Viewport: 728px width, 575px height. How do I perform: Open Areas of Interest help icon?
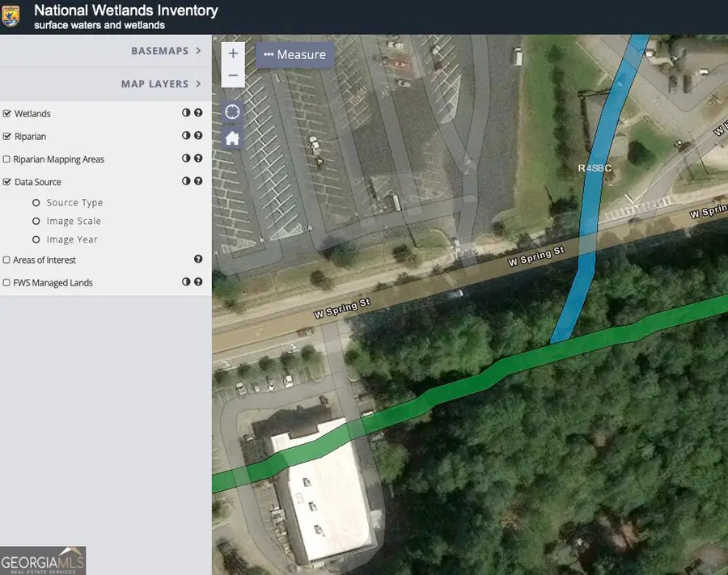[198, 259]
